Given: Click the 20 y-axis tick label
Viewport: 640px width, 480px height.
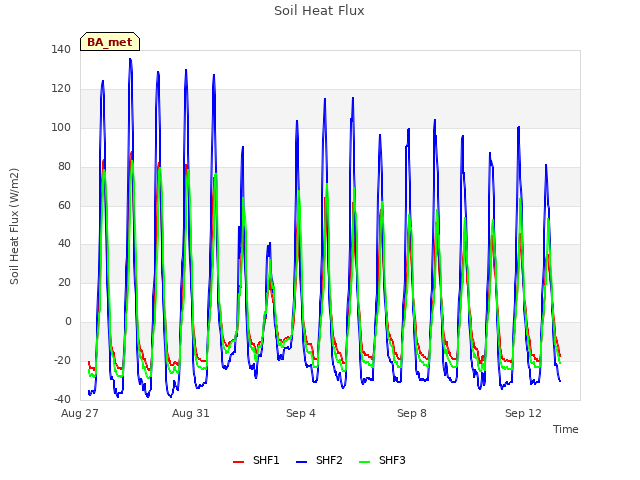Looking at the screenshot, I should pyautogui.click(x=64, y=282).
